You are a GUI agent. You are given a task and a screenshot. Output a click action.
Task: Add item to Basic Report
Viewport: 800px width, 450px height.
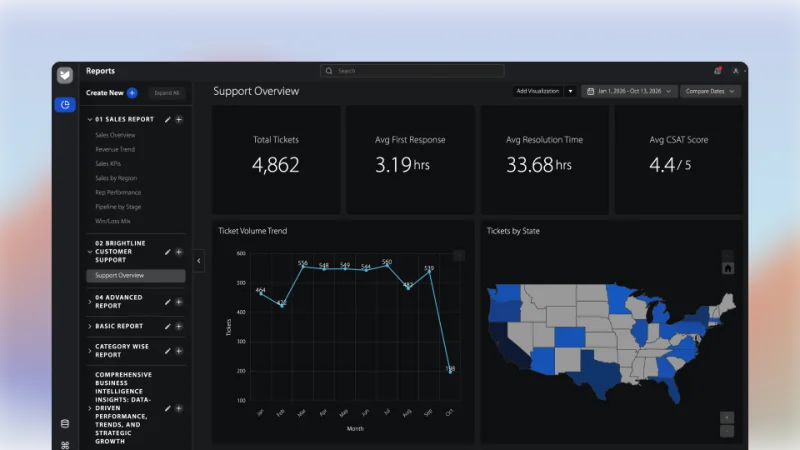pos(179,327)
